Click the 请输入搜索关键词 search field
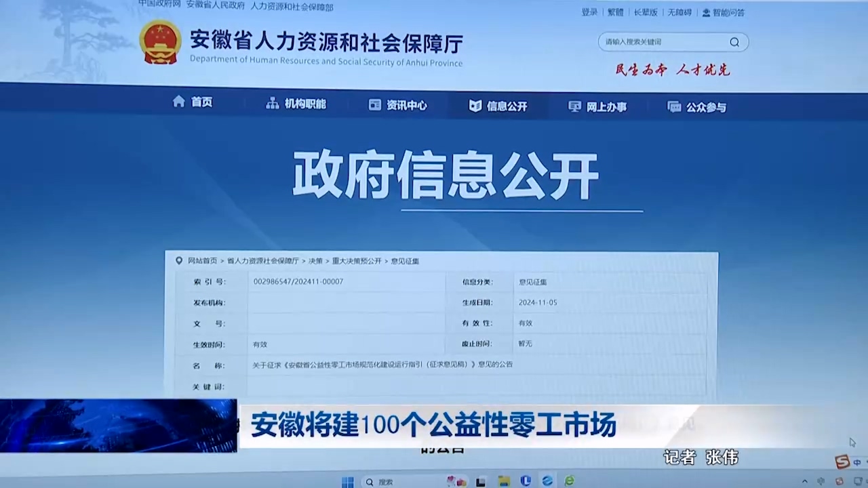Viewport: 868px width, 488px height. [x=661, y=42]
